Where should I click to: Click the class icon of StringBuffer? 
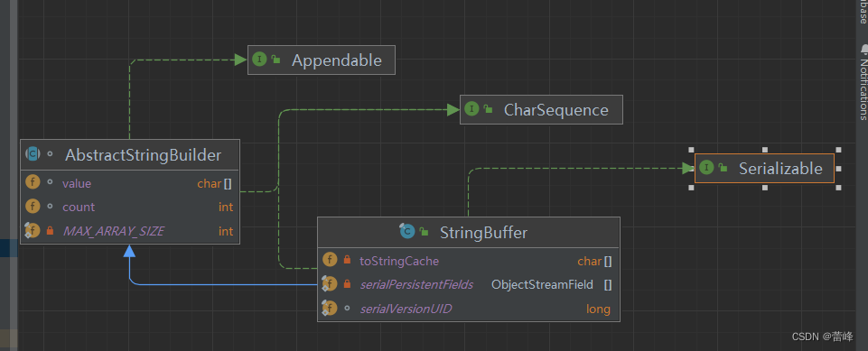click(407, 232)
